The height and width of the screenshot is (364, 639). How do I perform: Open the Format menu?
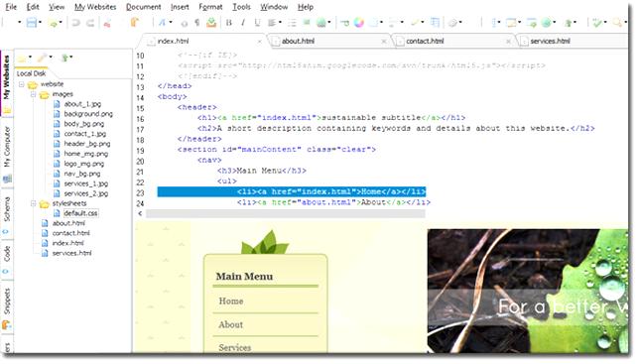[210, 7]
